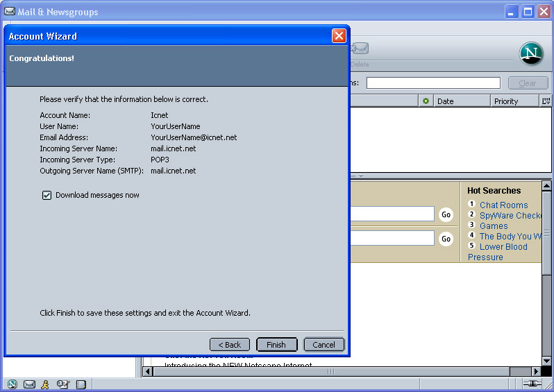The width and height of the screenshot is (554, 392).
Task: Open the Chat Rooms hot search link
Action: [x=503, y=205]
